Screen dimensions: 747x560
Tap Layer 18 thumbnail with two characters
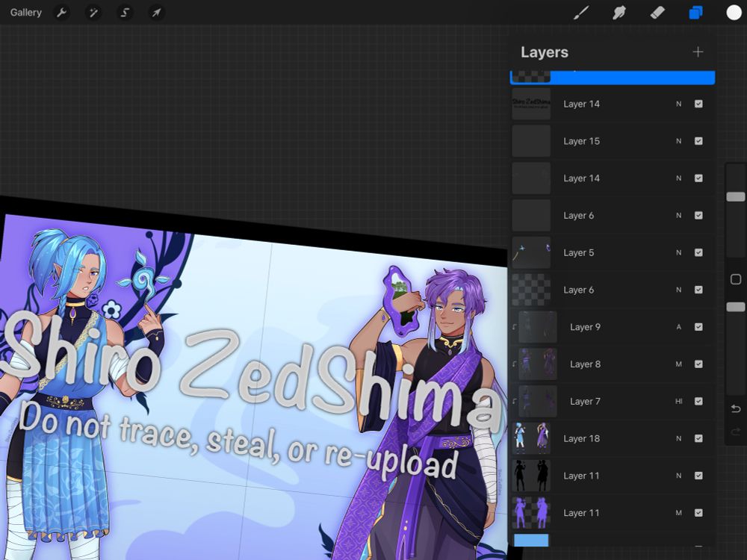(531, 438)
